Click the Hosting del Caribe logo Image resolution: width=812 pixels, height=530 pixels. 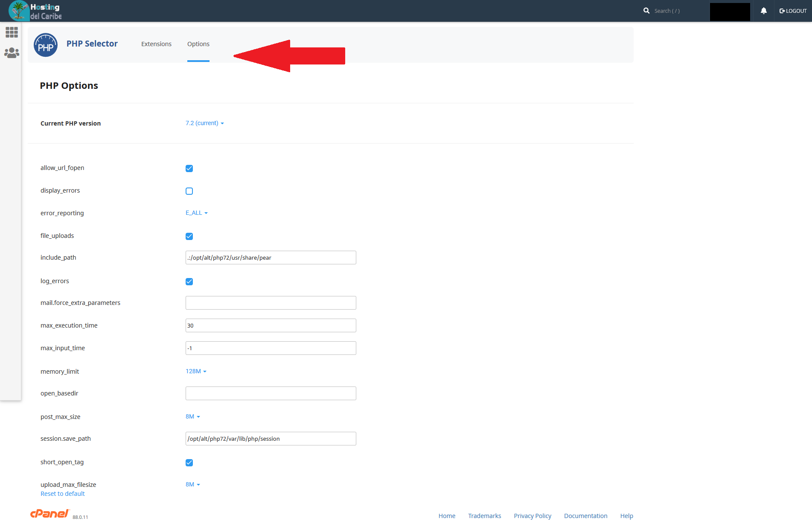tap(35, 11)
